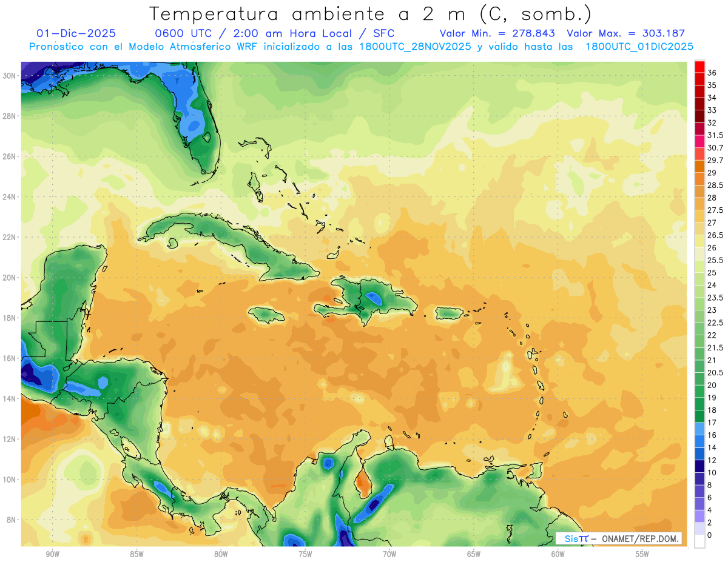Click the '34' value on the color scale
The width and height of the screenshot is (728, 562).
click(712, 98)
